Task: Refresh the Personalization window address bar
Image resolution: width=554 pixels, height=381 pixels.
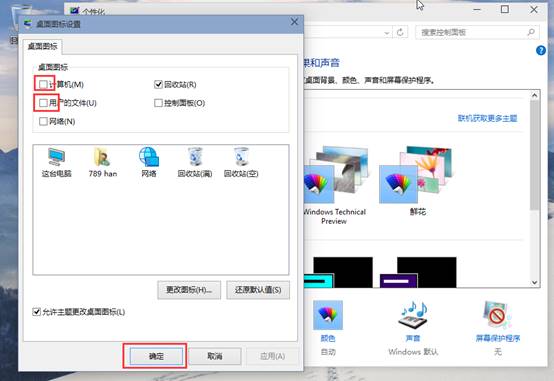Action: click(400, 33)
